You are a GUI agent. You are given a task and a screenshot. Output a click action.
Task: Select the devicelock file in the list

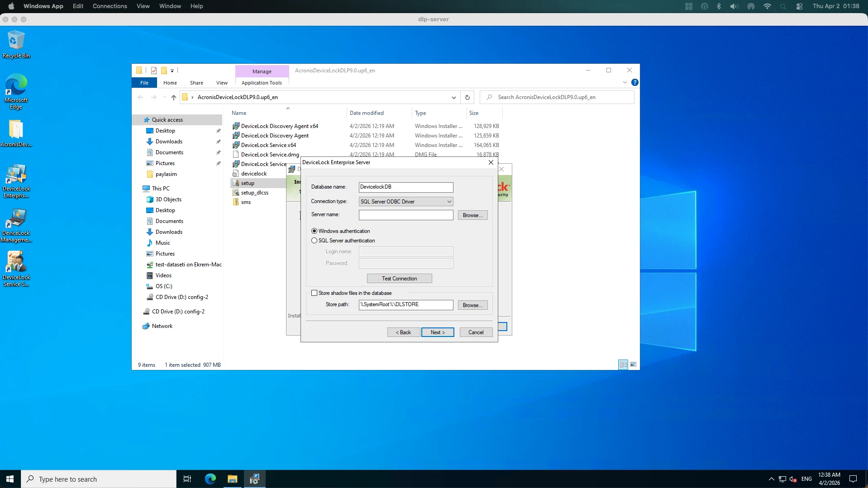[254, 174]
